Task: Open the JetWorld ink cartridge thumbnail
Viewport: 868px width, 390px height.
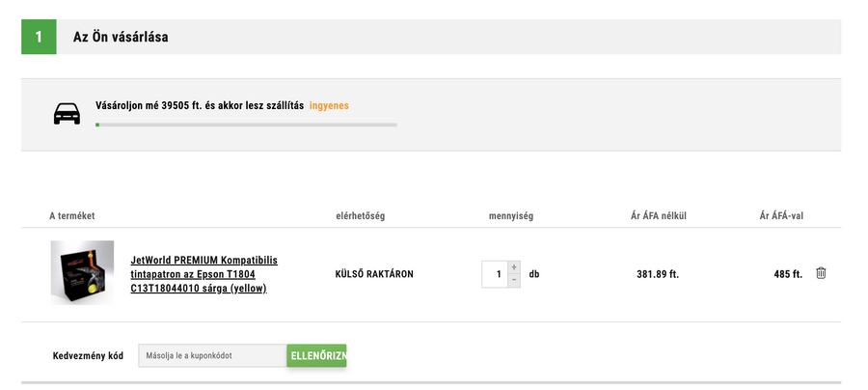Action: [82, 273]
